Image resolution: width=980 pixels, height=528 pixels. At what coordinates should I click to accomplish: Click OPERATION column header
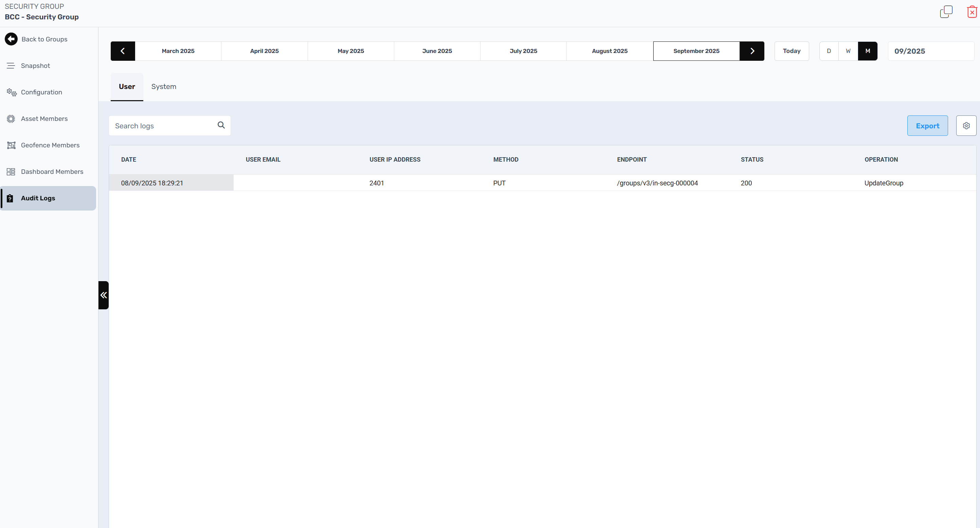pyautogui.click(x=881, y=159)
